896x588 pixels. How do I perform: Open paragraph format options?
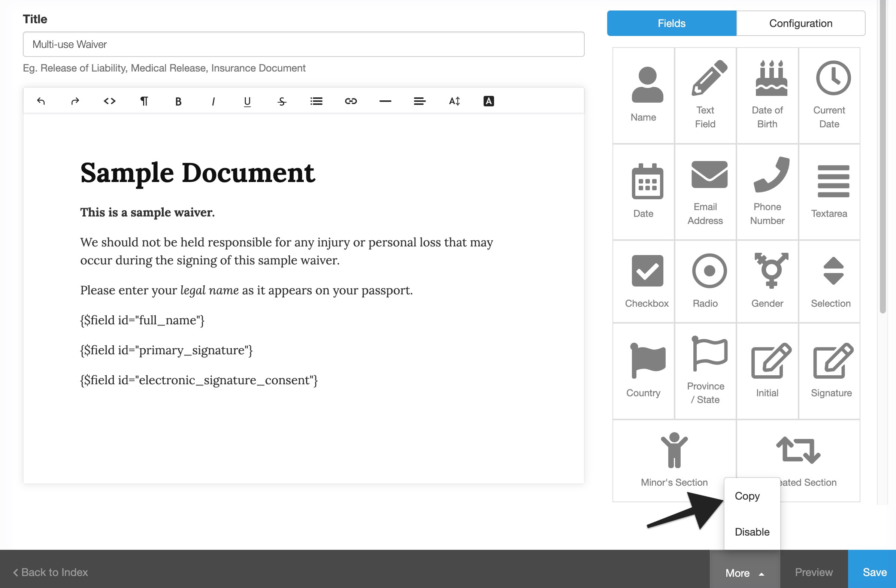tap(144, 101)
